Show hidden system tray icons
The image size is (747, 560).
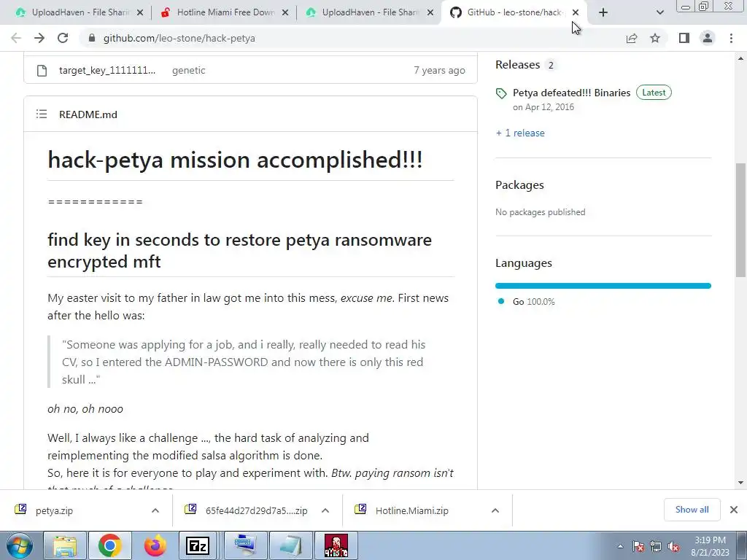[x=620, y=547]
